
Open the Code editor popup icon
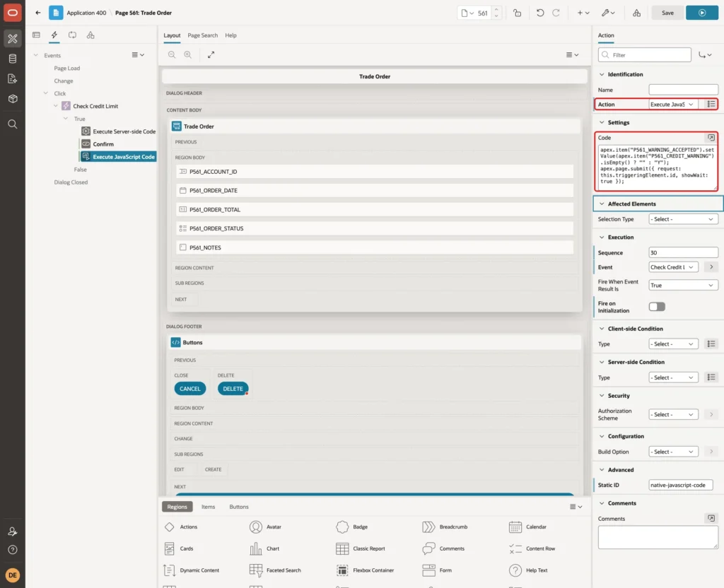click(711, 138)
